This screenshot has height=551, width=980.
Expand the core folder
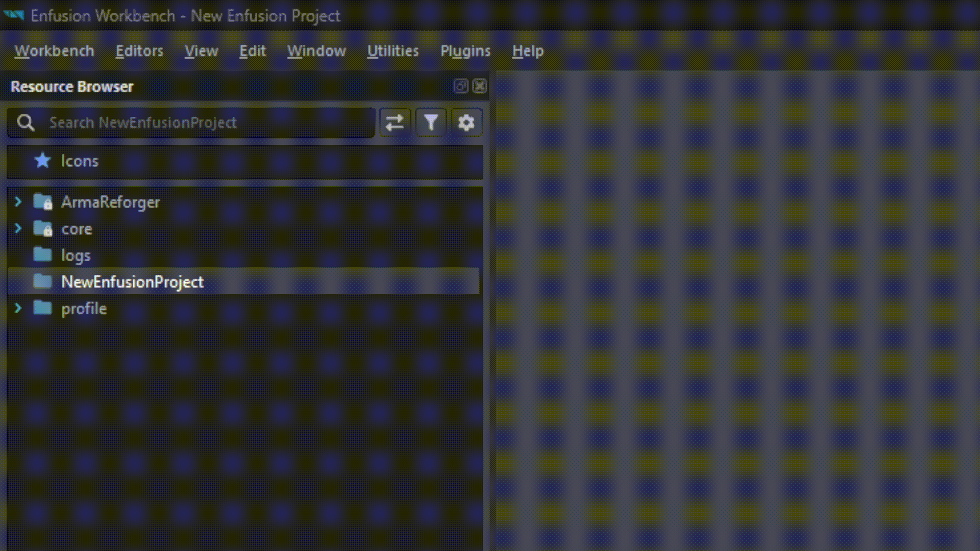(18, 229)
